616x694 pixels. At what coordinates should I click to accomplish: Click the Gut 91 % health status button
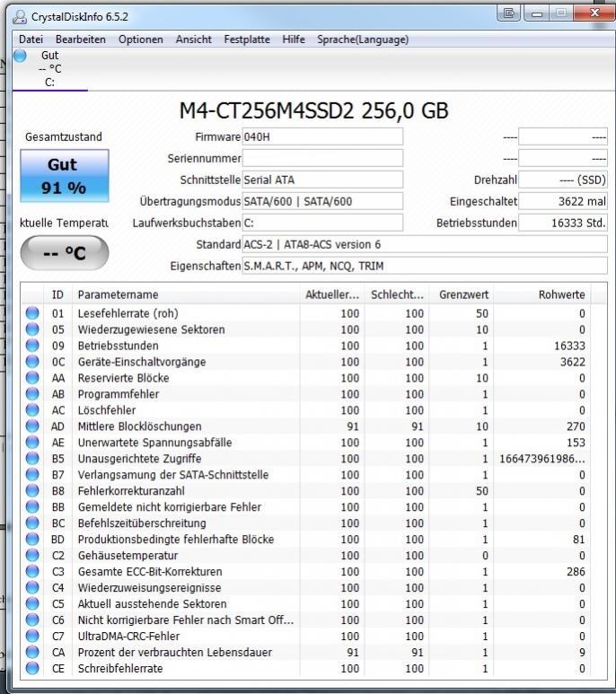click(65, 176)
